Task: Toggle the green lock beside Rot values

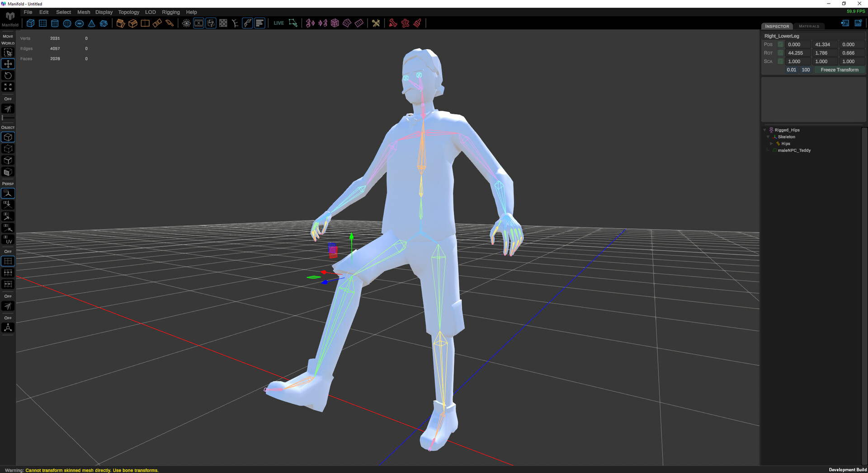Action: (x=780, y=53)
